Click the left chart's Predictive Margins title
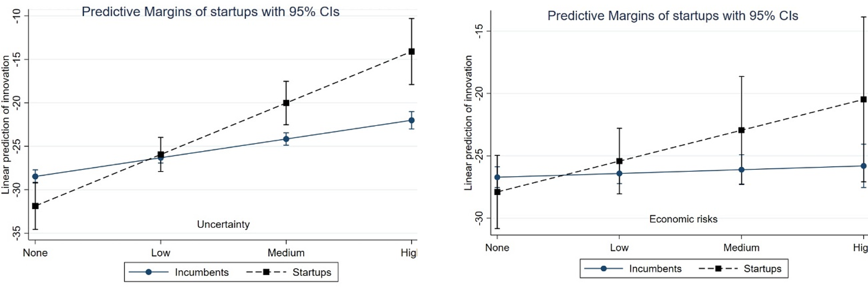The image size is (868, 287). pos(210,12)
